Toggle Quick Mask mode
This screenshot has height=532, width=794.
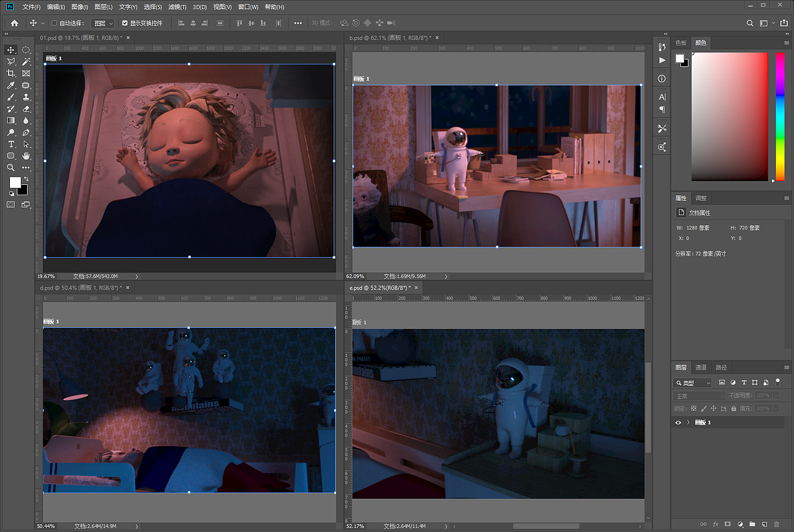coord(11,204)
